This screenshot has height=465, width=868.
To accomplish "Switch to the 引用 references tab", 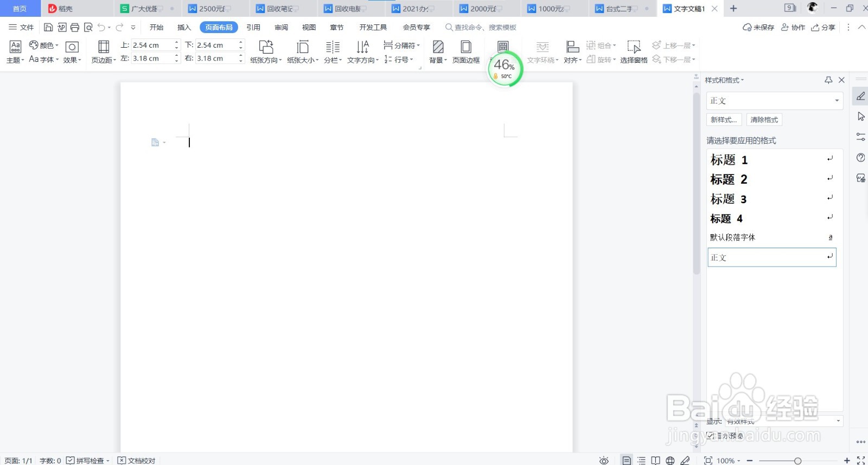I will coord(253,27).
